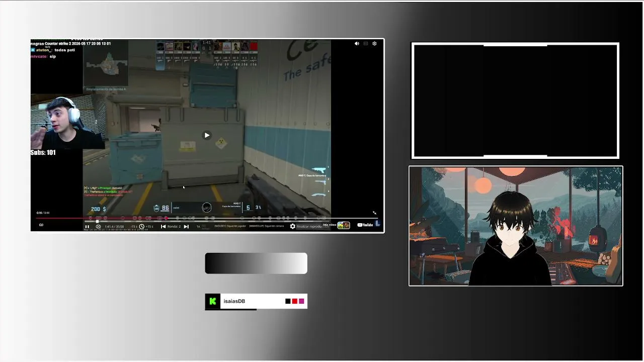Click the loop icon below the video
Viewport: 644px width, 362px height.
pyautogui.click(x=41, y=225)
